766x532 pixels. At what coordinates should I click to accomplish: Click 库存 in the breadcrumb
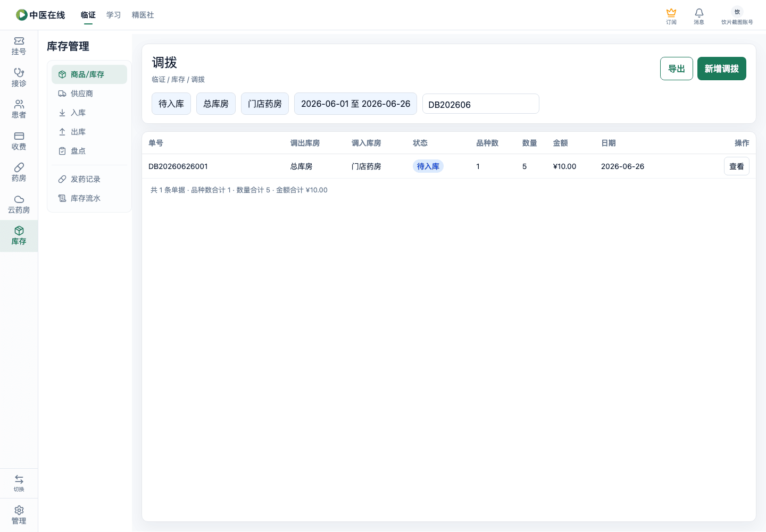178,80
